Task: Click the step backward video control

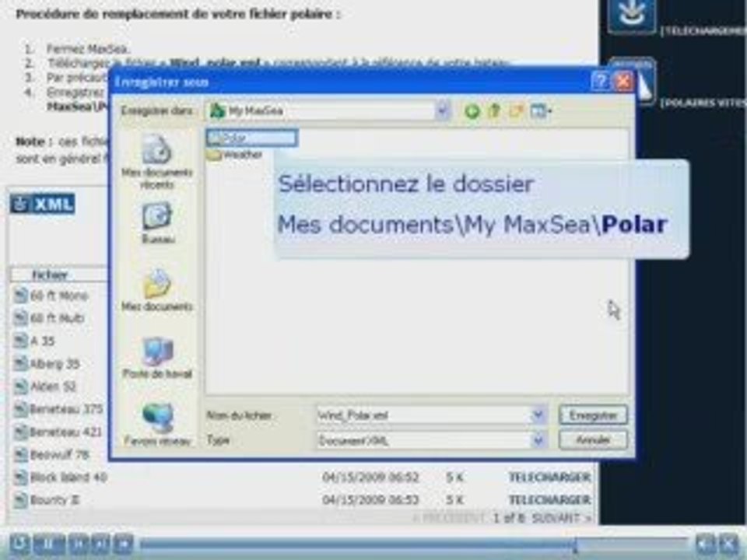Action: 79,544
